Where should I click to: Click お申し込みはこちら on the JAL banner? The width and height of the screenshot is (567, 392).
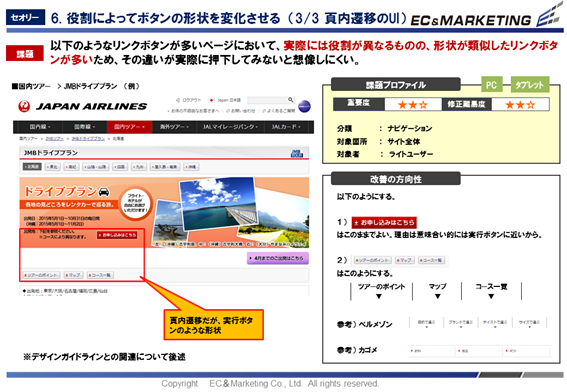[x=117, y=235]
